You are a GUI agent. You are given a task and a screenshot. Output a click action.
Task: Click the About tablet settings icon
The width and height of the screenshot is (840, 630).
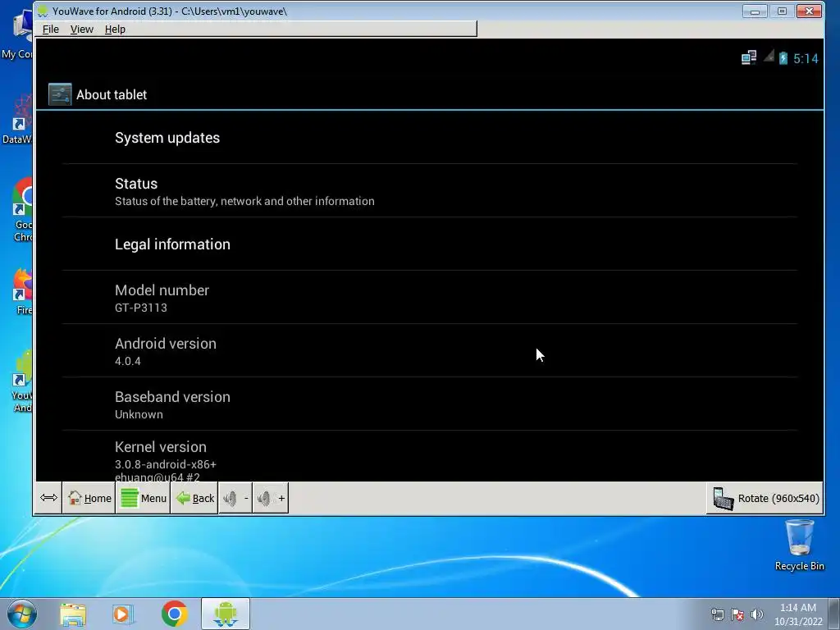[x=59, y=94]
